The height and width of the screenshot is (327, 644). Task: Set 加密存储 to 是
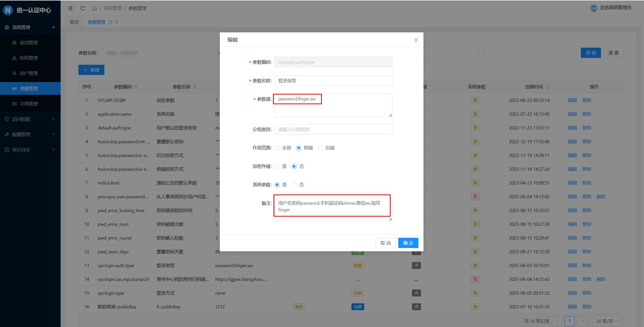pyautogui.click(x=277, y=167)
